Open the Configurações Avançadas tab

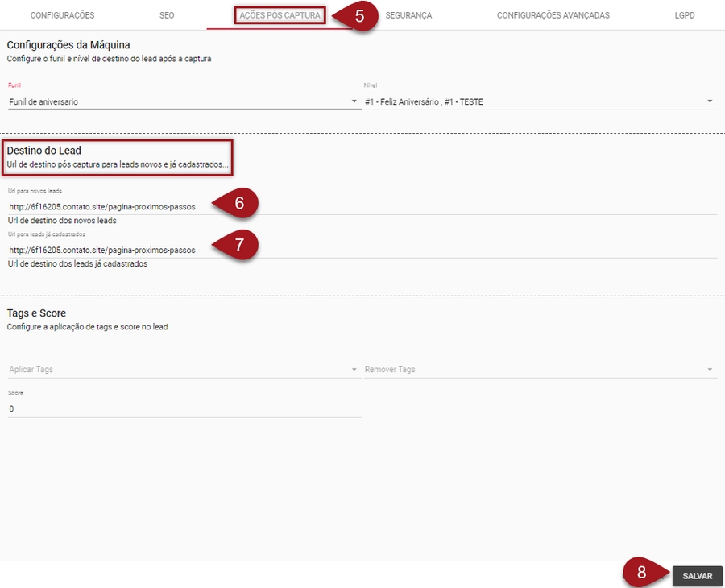553,15
